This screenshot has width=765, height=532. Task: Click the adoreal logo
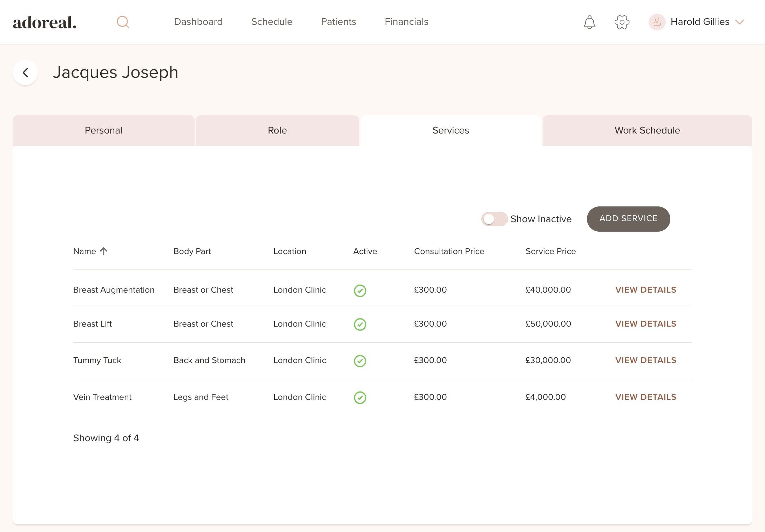[x=45, y=22]
